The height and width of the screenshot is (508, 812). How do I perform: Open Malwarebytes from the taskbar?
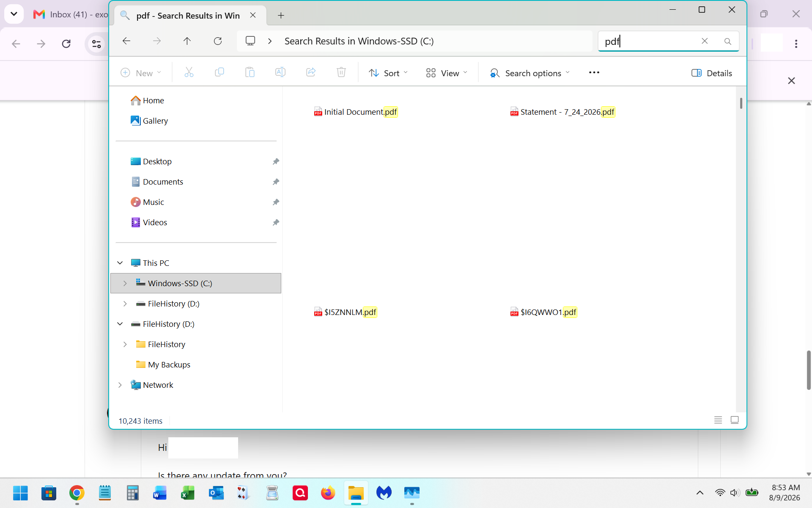pos(384,493)
